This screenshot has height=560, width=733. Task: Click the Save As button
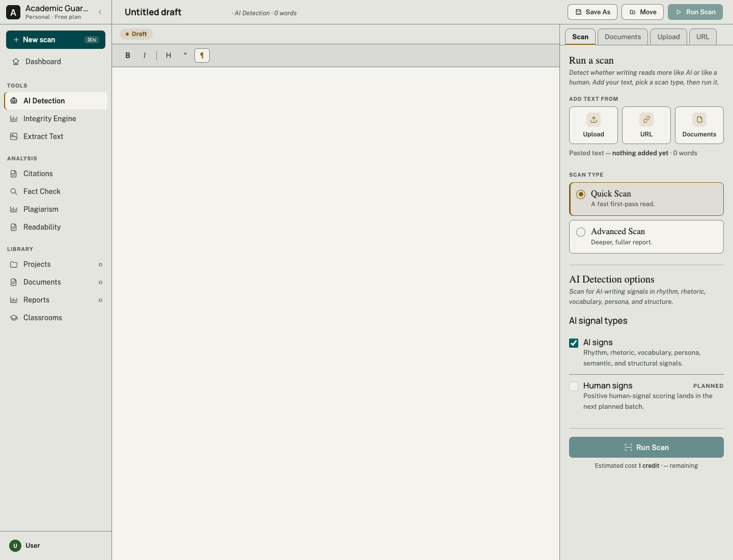(x=593, y=12)
